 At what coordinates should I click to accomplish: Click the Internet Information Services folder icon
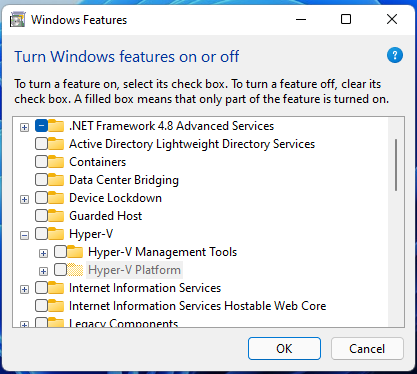tap(56, 288)
